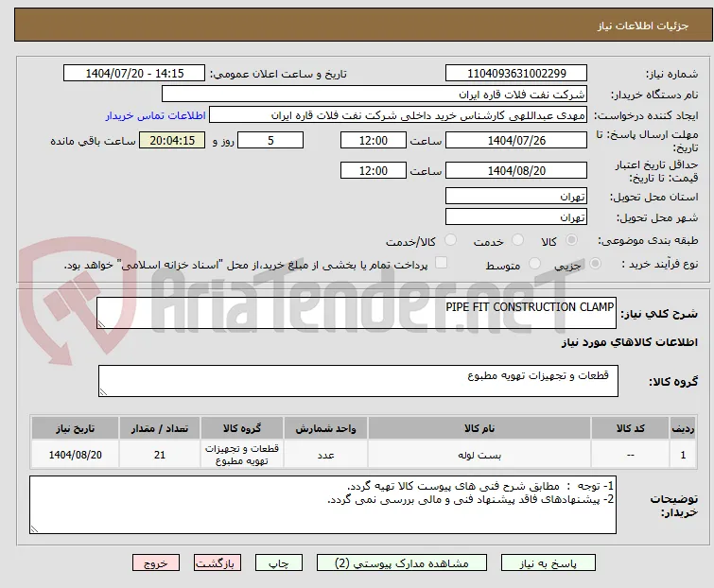
Task: Click the گروه کالا table column header
Action: click(x=242, y=428)
